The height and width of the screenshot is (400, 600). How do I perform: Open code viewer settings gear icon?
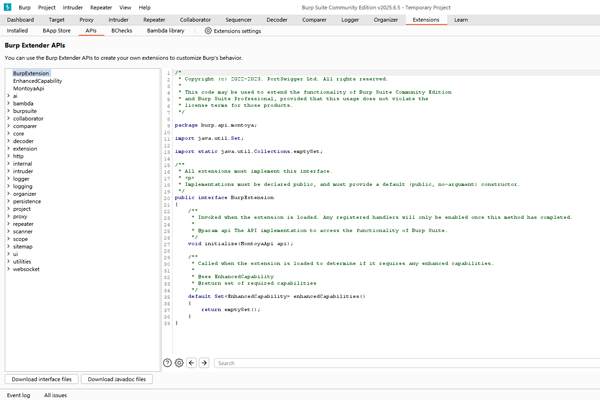(179, 363)
